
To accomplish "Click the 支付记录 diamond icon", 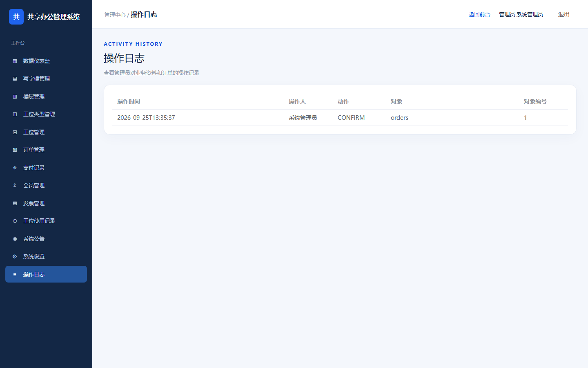I will (x=15, y=168).
